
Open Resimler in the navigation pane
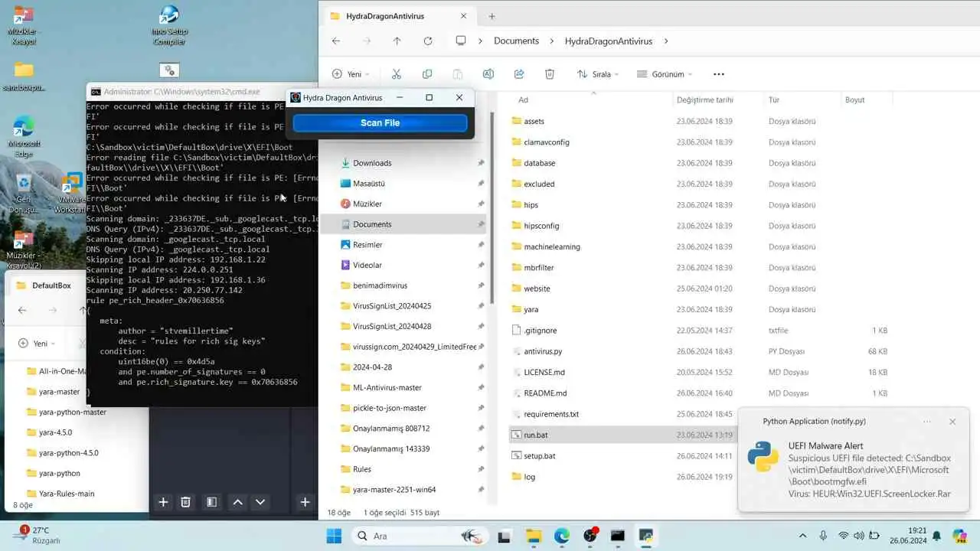pyautogui.click(x=367, y=245)
